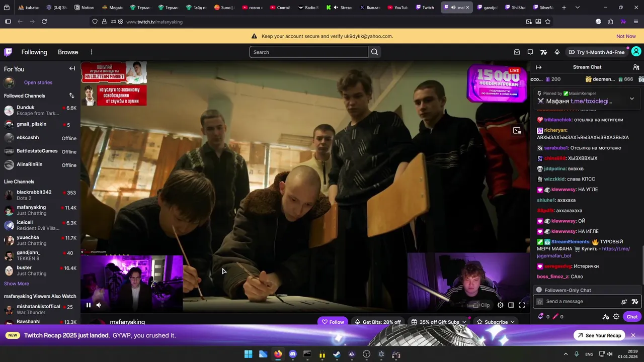The image size is (644, 362).
Task: Collapse the For You sidebar
Action: pos(72,69)
